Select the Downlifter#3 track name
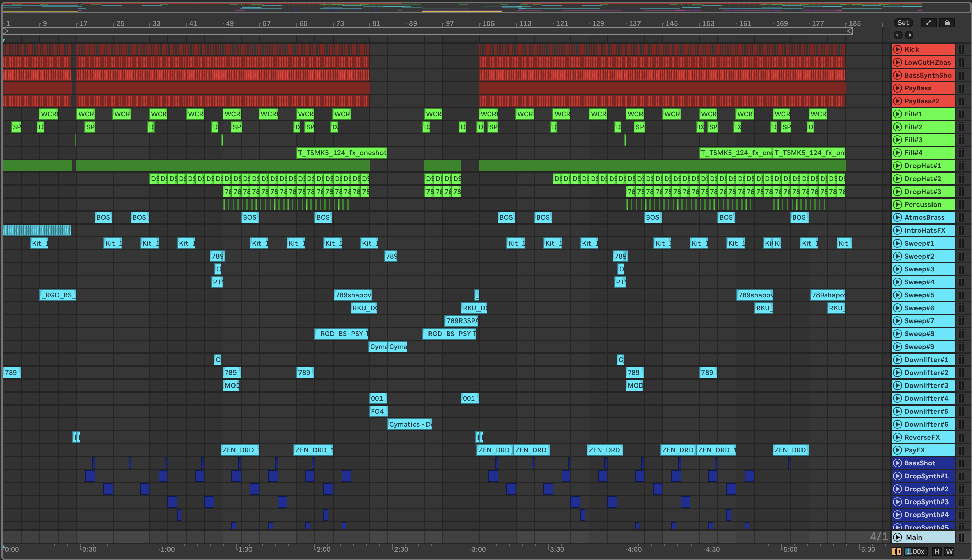This screenshot has height=560, width=972. pyautogui.click(x=926, y=385)
